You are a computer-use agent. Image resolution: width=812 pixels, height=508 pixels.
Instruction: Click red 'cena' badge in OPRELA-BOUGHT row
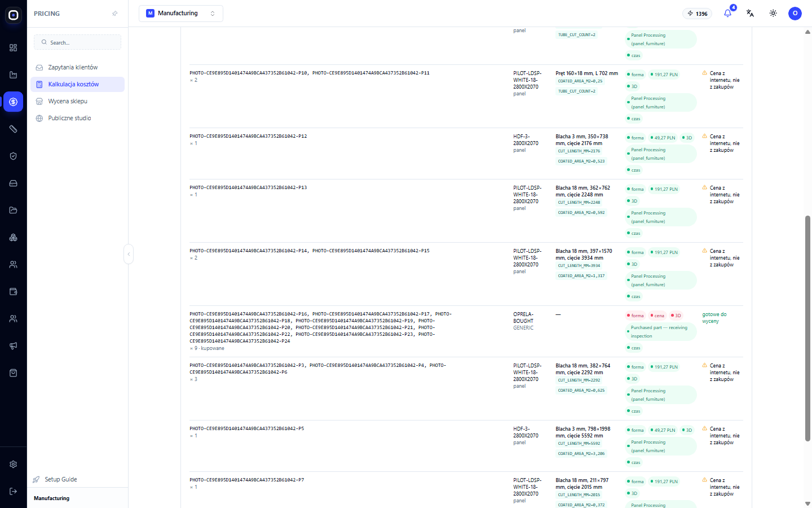(657, 316)
